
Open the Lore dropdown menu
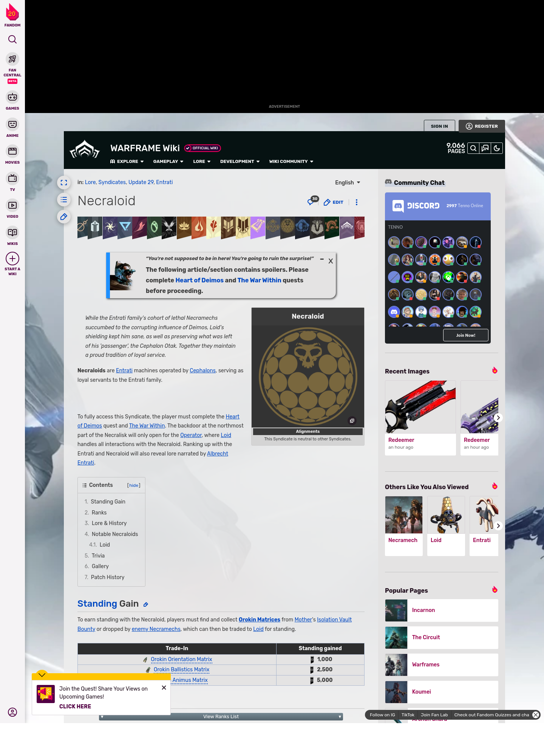click(202, 161)
